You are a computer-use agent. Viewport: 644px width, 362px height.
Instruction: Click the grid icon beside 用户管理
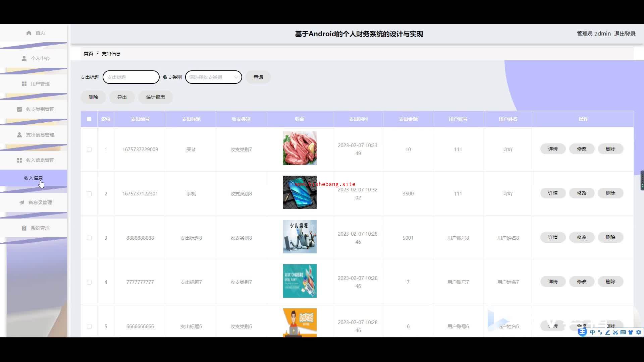(x=24, y=84)
